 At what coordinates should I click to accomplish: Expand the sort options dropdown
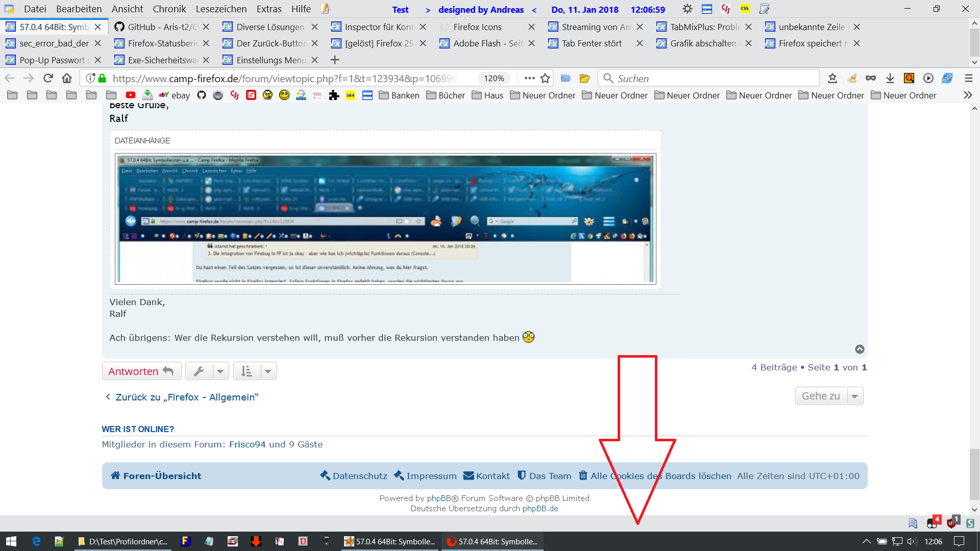tap(268, 371)
